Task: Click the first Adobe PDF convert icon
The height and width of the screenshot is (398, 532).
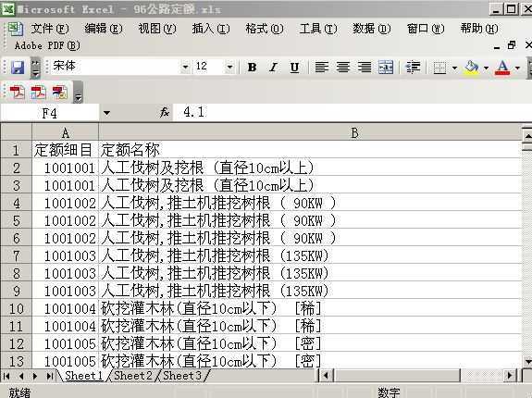Action: pyautogui.click(x=17, y=92)
